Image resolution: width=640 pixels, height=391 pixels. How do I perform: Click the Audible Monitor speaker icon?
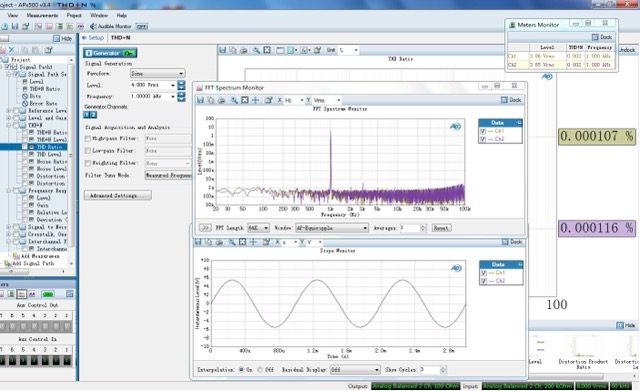pyautogui.click(x=93, y=26)
